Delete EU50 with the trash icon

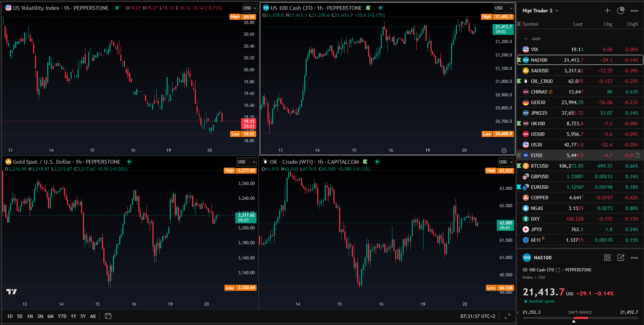pyautogui.click(x=638, y=155)
